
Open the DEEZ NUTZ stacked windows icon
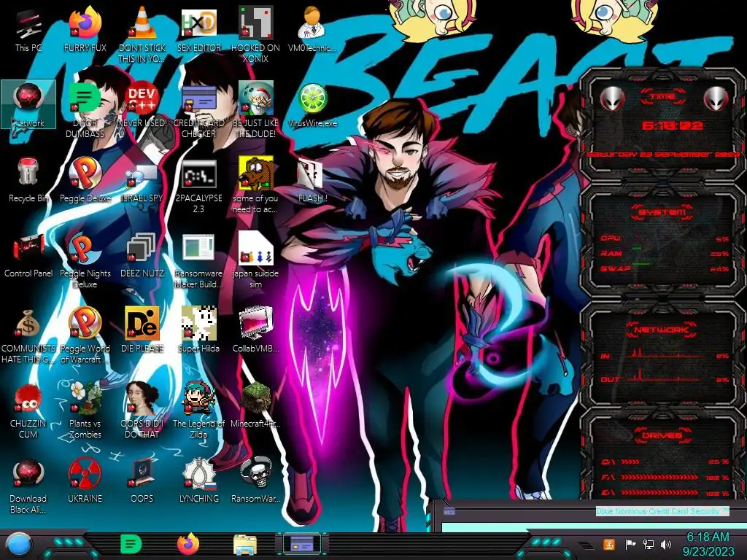click(142, 255)
